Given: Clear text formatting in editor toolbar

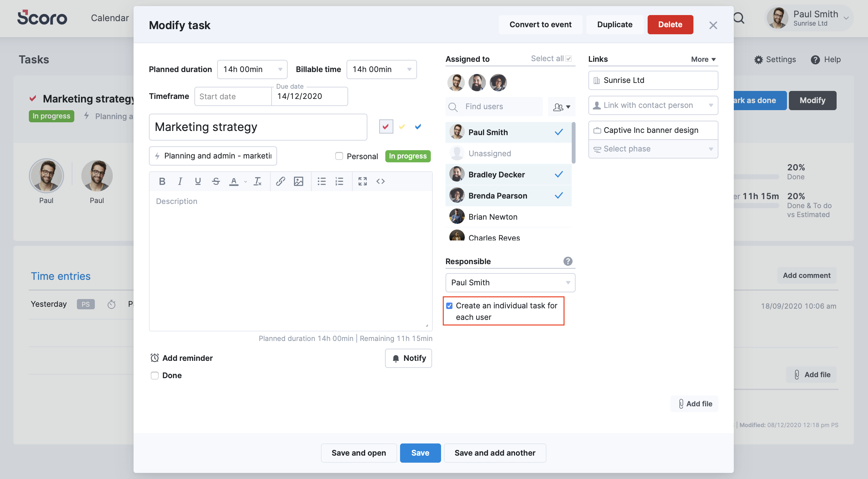Looking at the screenshot, I should point(258,181).
